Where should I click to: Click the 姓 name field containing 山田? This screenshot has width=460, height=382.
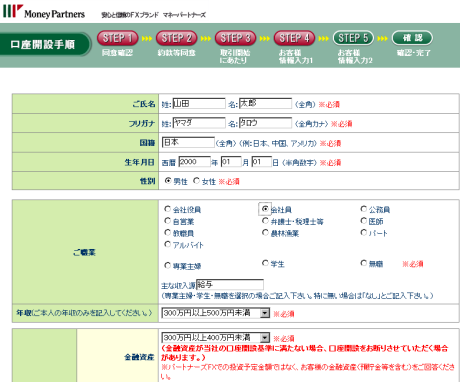tap(199, 104)
